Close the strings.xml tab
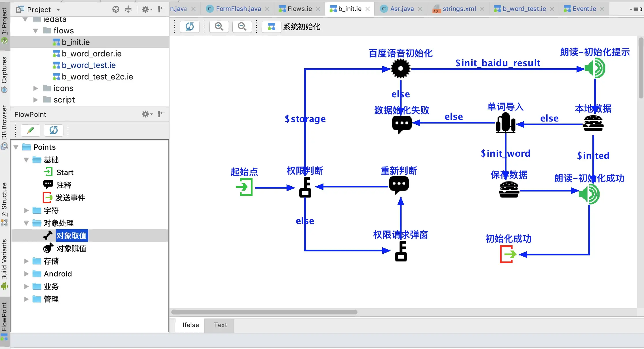Image resolution: width=644 pixels, height=349 pixels. tap(482, 9)
